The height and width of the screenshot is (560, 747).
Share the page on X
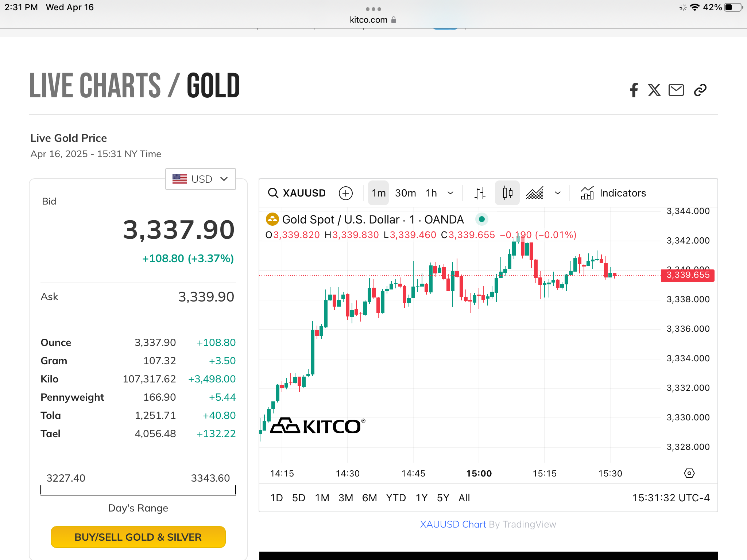pos(654,90)
